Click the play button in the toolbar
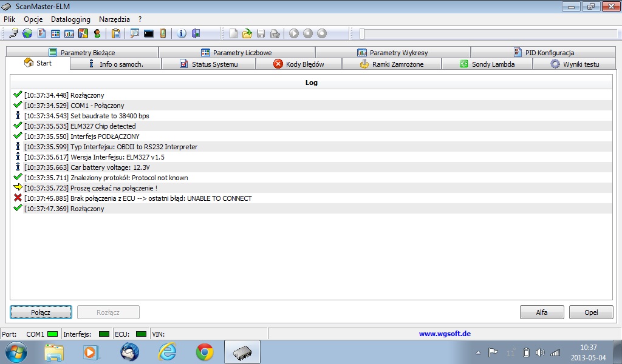 [x=294, y=33]
